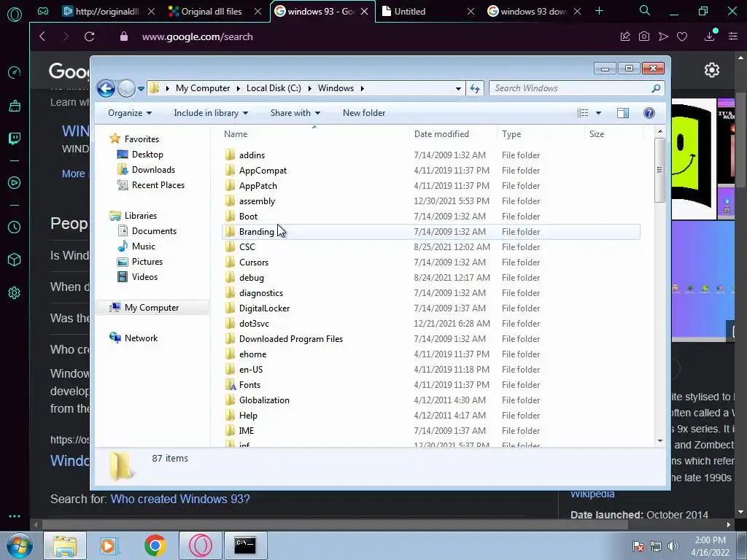Select the 'Downloaded Program Files' folder
747x560 pixels.
coord(290,338)
